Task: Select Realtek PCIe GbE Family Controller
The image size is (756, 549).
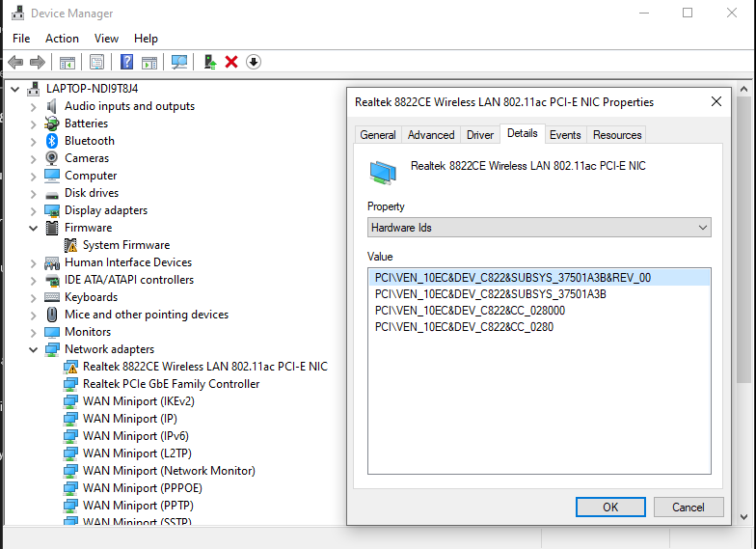Action: [x=172, y=384]
